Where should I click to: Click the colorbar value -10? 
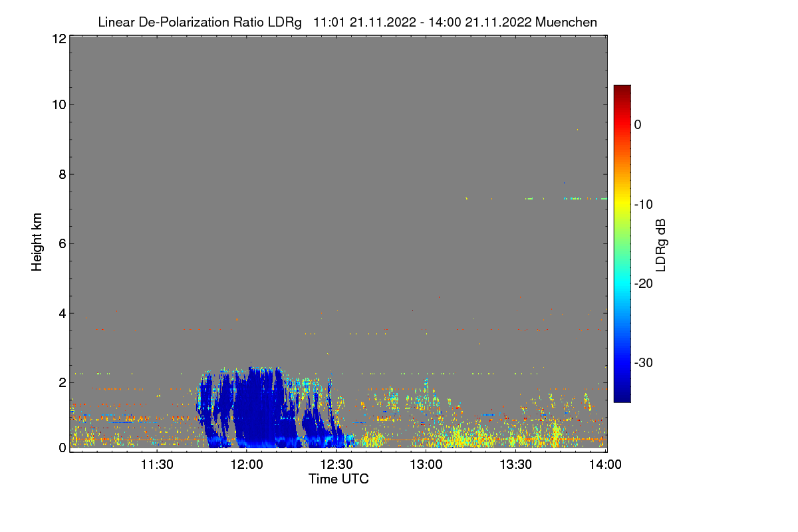point(644,204)
